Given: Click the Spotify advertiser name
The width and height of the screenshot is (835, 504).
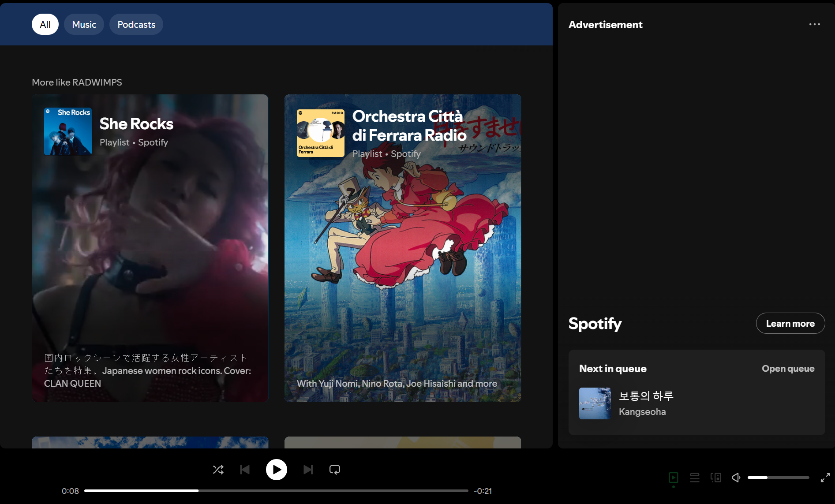Looking at the screenshot, I should point(595,324).
